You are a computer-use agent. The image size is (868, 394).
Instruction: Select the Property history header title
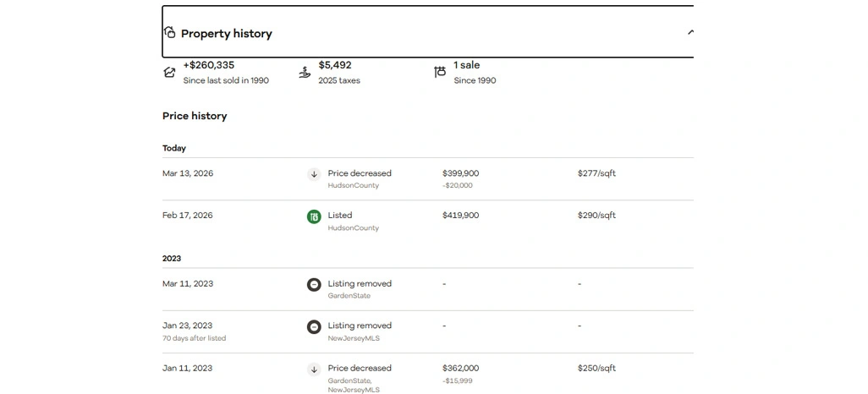[x=226, y=34]
